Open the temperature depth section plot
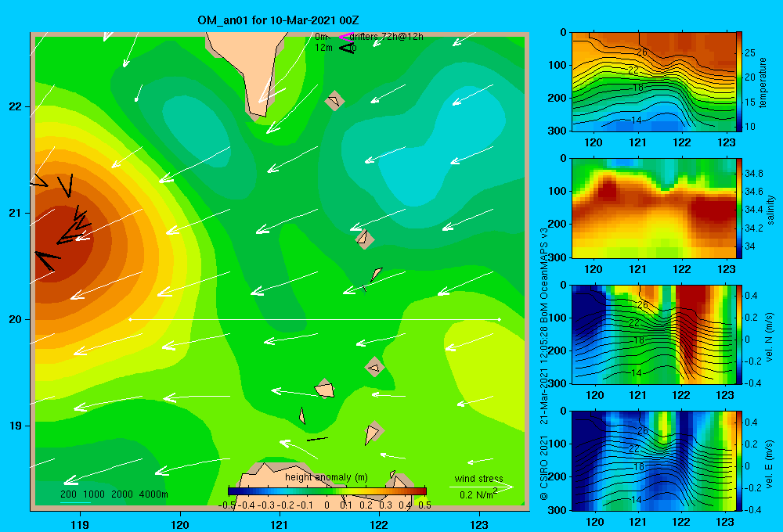 tap(653, 81)
